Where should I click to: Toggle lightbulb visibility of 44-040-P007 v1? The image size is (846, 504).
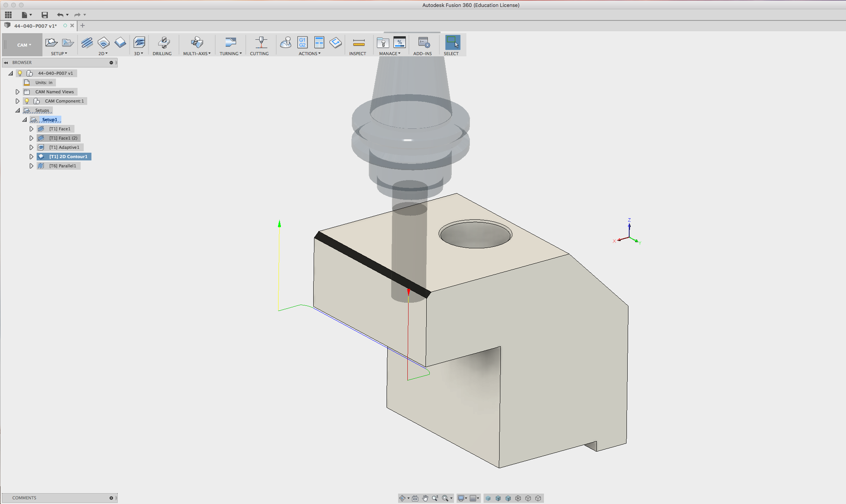click(20, 73)
